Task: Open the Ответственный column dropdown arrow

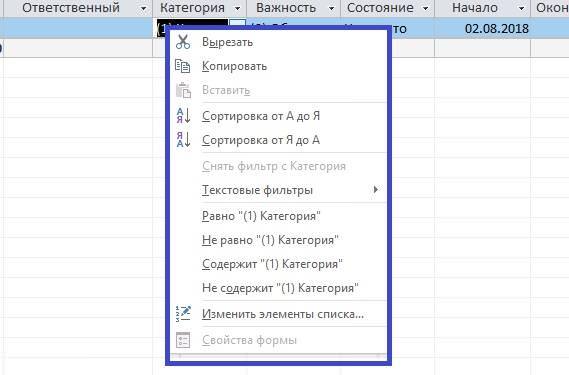Action: [144, 8]
